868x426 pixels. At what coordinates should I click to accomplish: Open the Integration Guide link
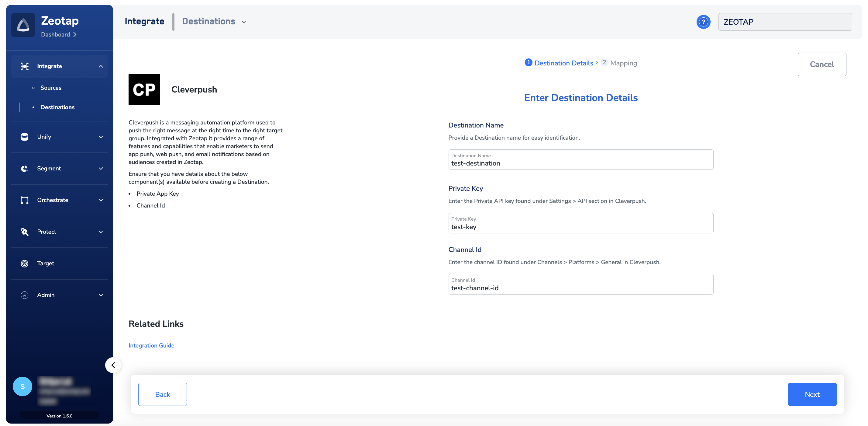point(151,345)
